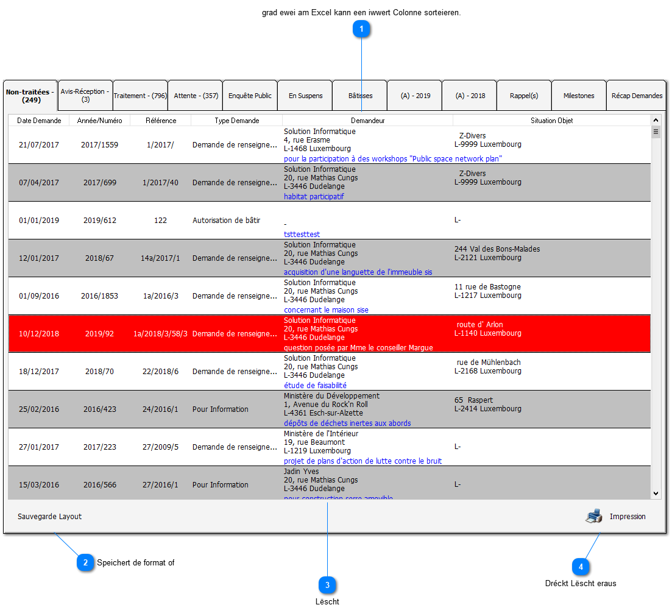Switch to the Traitement - (796) tab
Image resolution: width=672 pixels, height=616 pixels.
(x=140, y=96)
